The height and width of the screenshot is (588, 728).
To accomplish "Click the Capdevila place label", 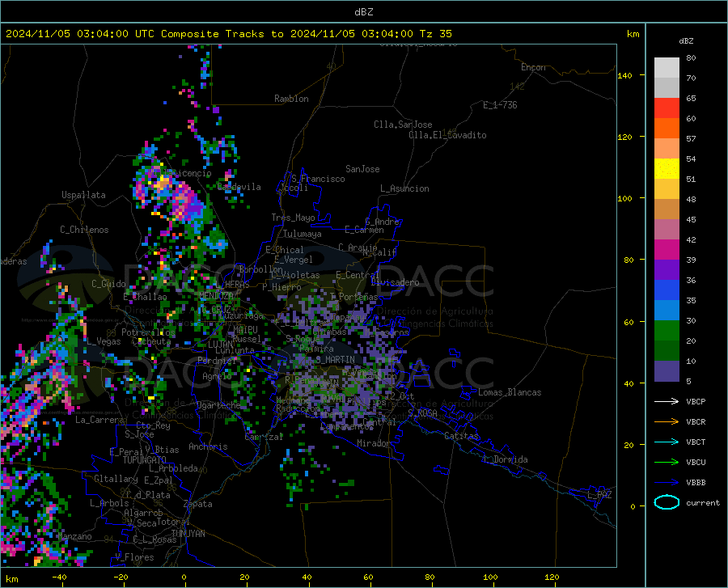I will coord(239,187).
